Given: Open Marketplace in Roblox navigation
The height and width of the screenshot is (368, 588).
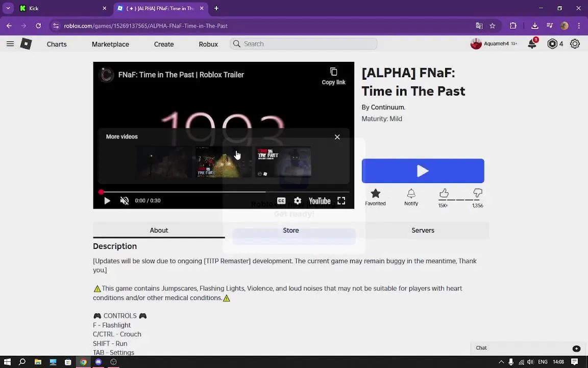Looking at the screenshot, I should coord(110,44).
